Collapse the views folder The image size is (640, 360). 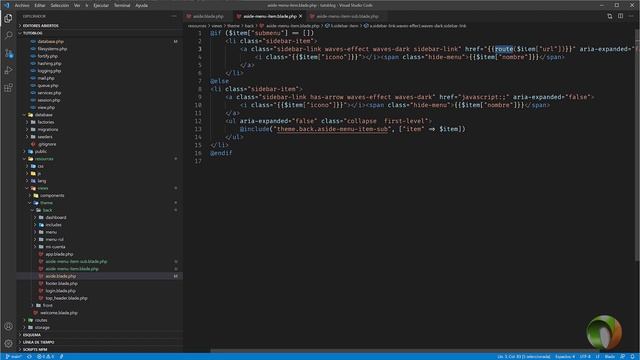click(x=43, y=188)
